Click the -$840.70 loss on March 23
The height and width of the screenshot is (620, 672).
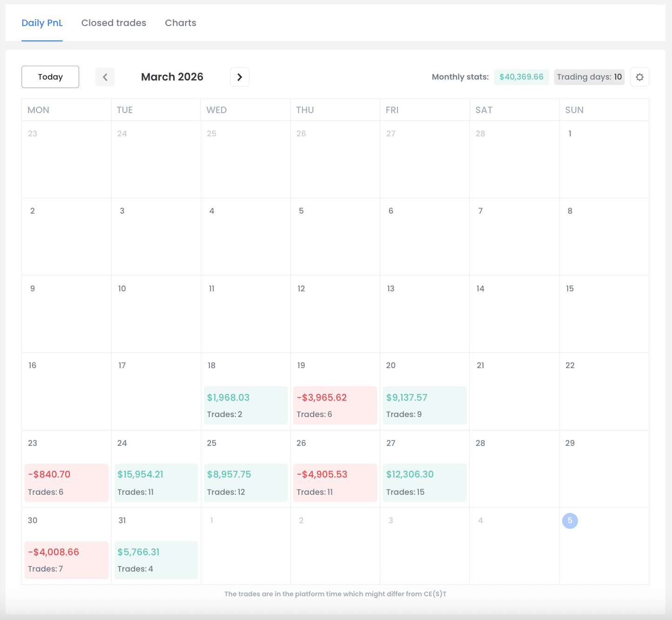[66, 483]
